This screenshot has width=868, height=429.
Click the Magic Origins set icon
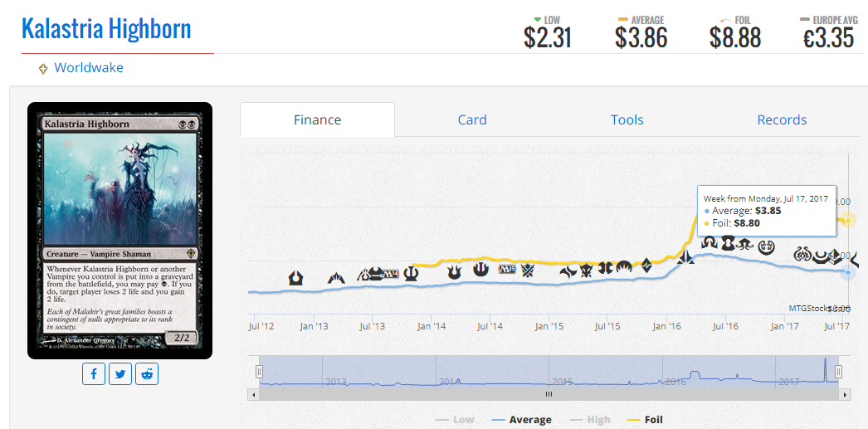pyautogui.click(x=624, y=267)
